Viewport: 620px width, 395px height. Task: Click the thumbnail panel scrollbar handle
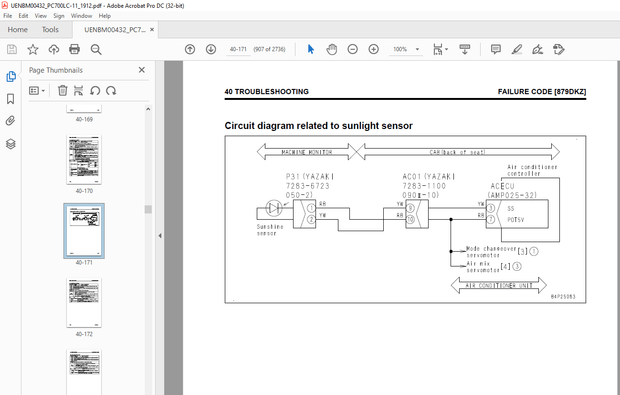(148, 209)
